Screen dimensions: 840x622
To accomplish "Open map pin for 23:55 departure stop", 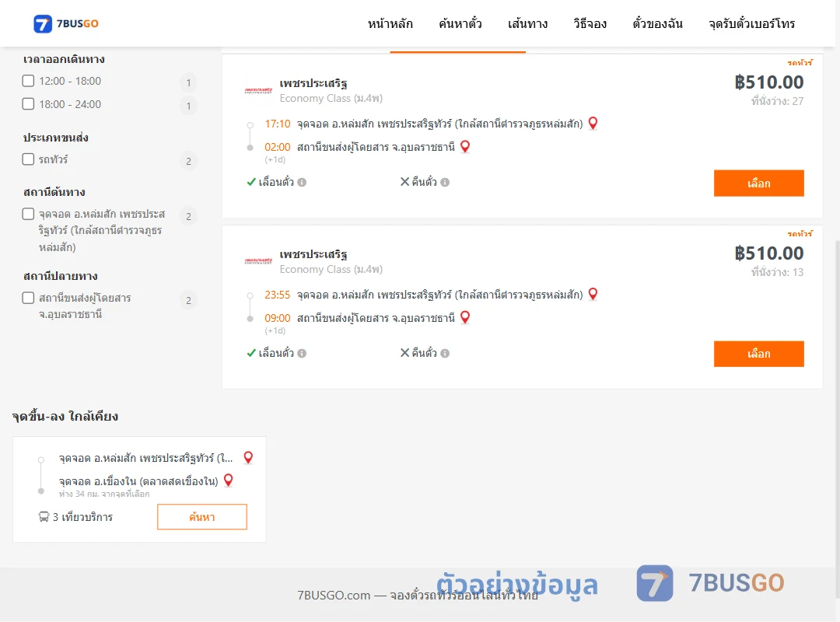I will click(x=593, y=294).
